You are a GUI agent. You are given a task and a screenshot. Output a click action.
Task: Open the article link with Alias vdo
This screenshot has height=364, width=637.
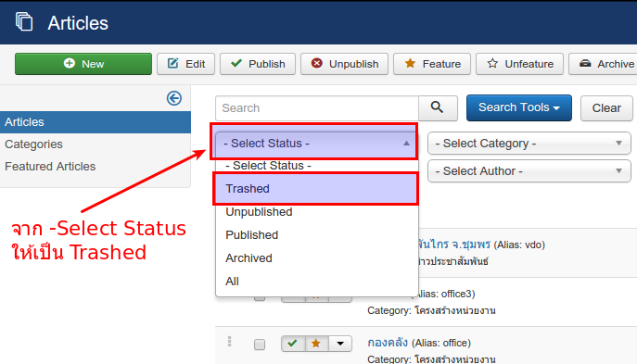[x=454, y=244]
